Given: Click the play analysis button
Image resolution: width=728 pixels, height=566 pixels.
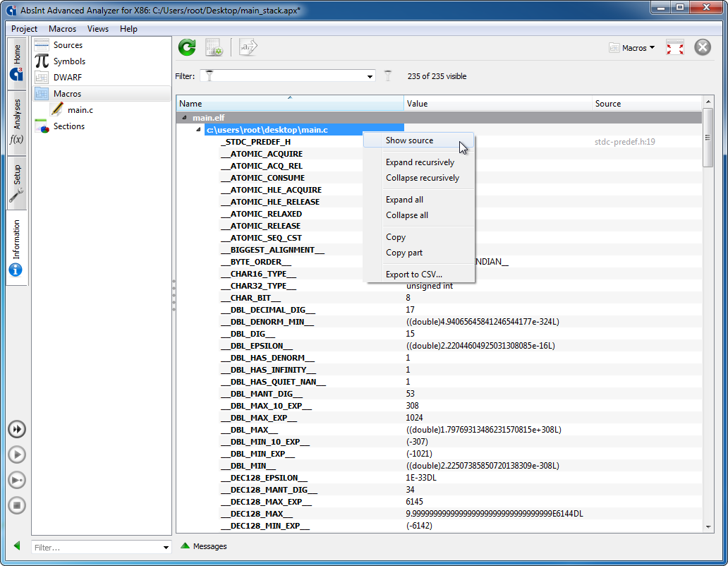Looking at the screenshot, I should click(x=17, y=454).
